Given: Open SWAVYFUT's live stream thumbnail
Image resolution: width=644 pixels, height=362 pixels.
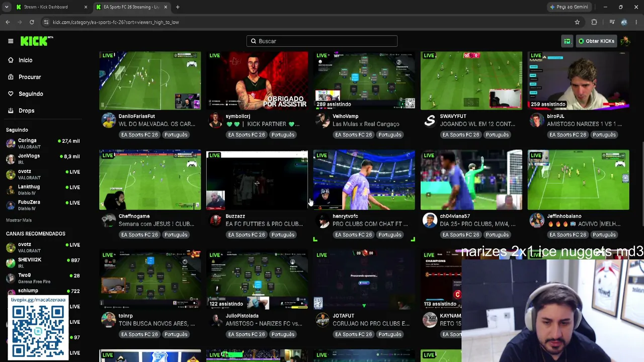Looking at the screenshot, I should [x=471, y=80].
